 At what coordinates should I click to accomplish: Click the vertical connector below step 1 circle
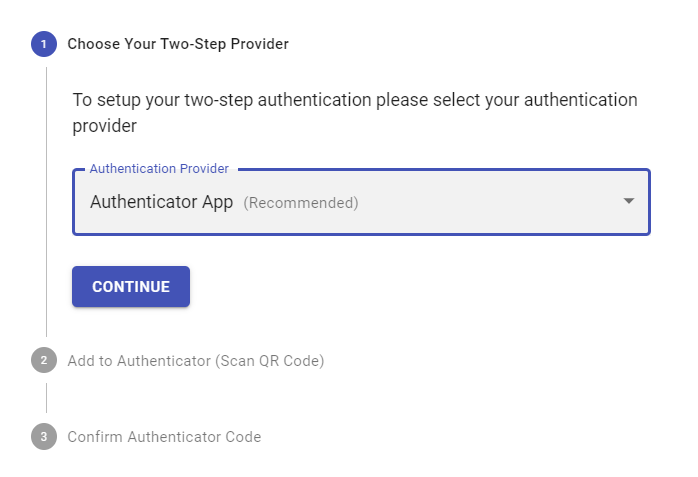(46, 200)
